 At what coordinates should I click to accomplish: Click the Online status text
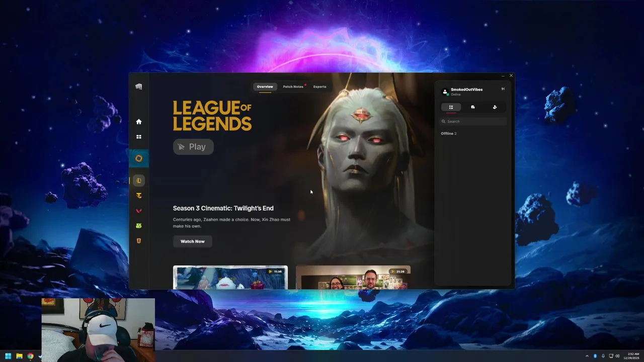456,95
